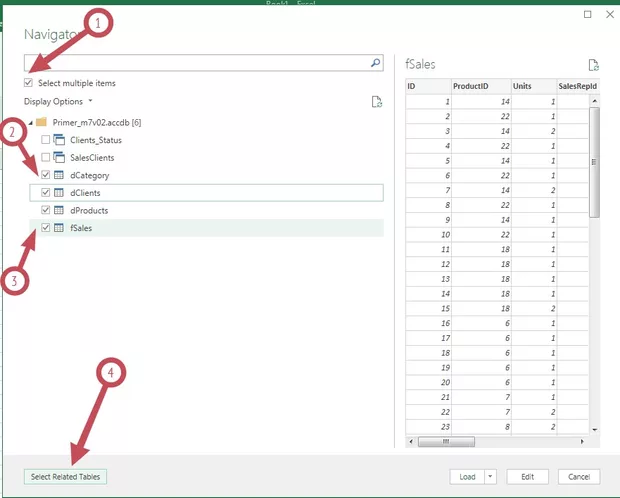Click the refresh icon beside Display Options
This screenshot has width=620, height=498.
377,102
